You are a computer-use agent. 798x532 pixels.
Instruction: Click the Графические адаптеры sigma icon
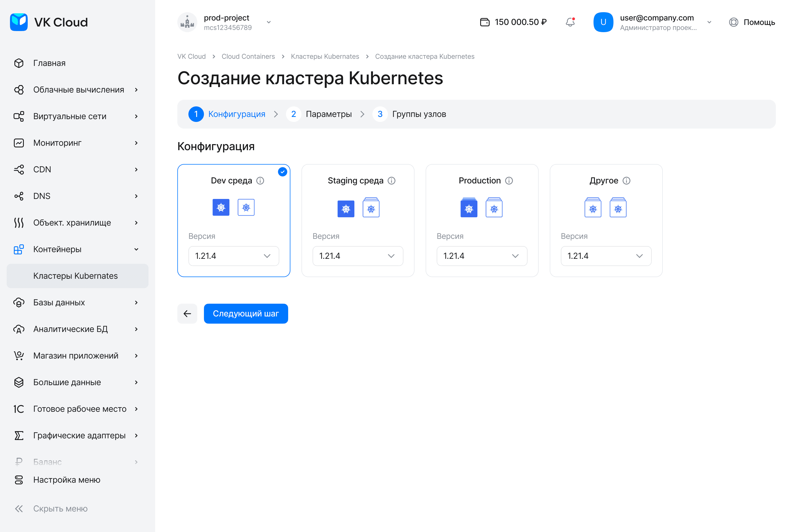(19, 435)
